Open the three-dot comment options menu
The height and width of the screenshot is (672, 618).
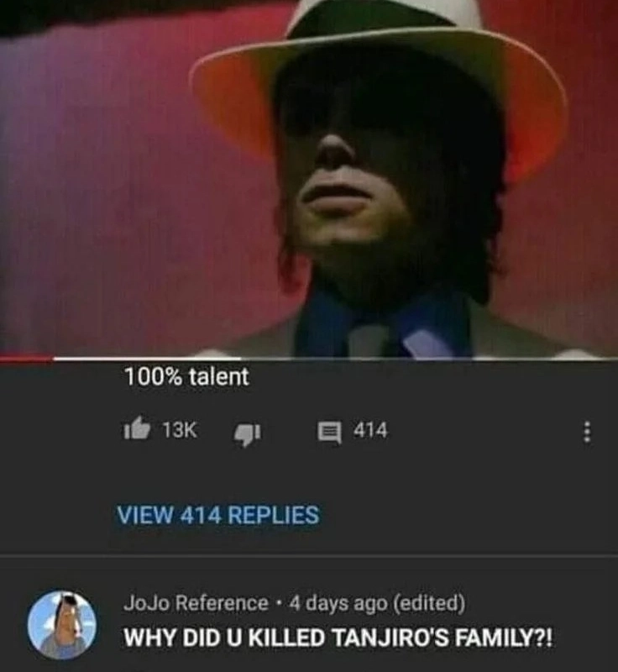click(587, 432)
